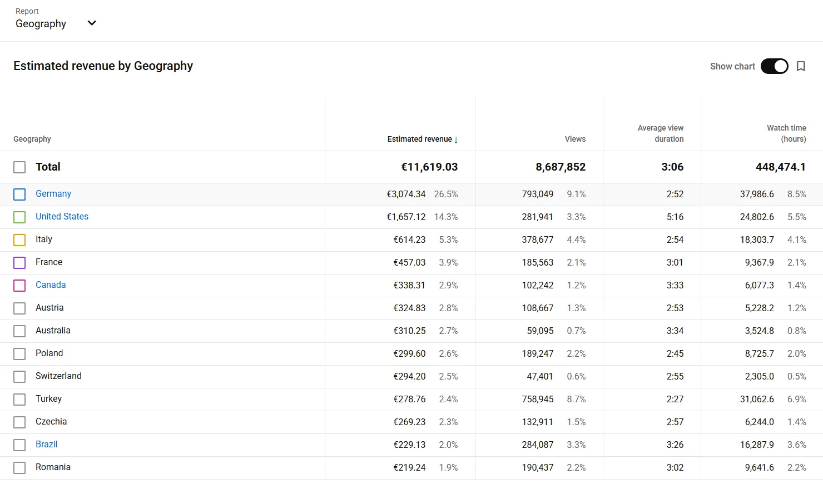This screenshot has width=823, height=504.
Task: Click Turkey's views value 758,945
Action: 538,399
